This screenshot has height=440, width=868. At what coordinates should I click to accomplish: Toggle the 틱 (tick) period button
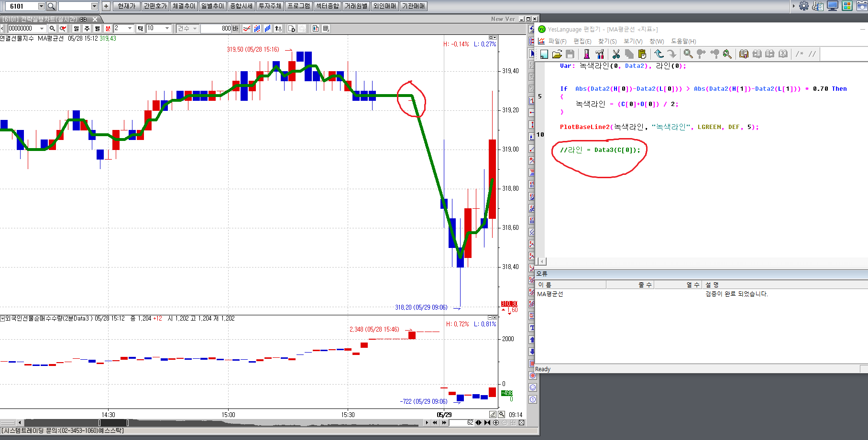pyautogui.click(x=140, y=29)
